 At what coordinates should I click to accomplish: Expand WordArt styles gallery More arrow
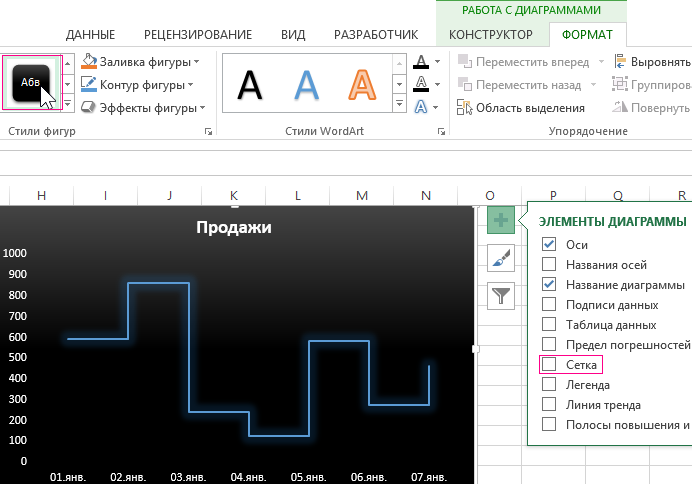399,104
